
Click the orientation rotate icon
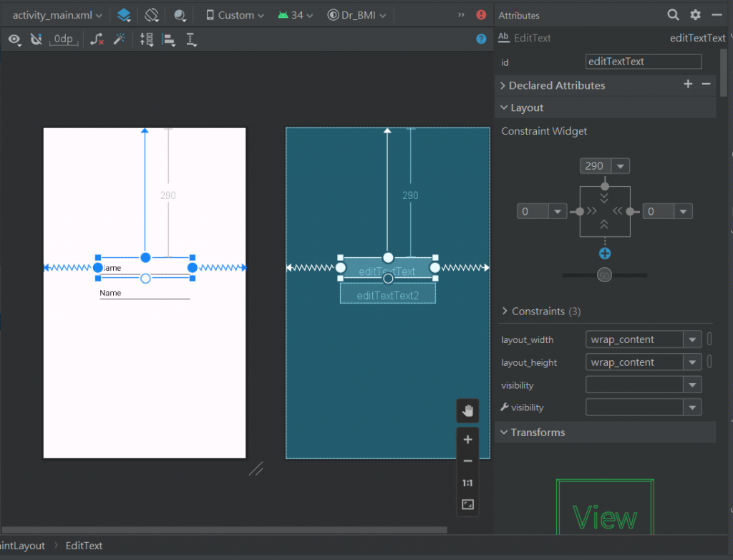[152, 15]
